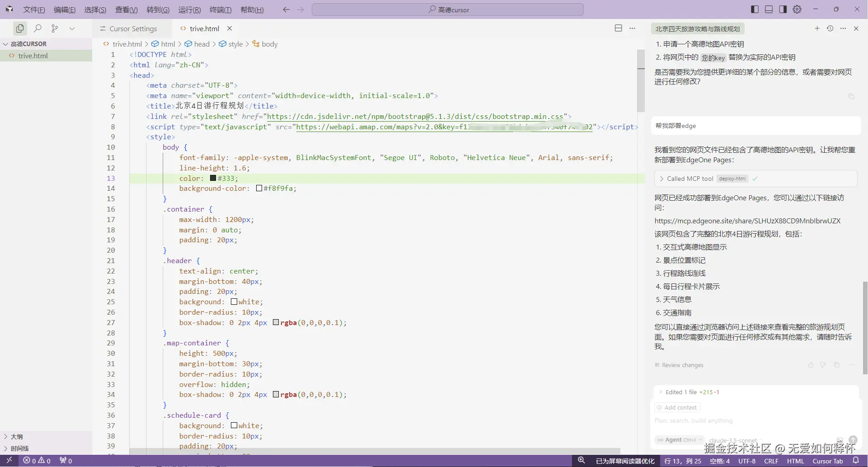Open the 编辑(E) menu
Image resolution: width=868 pixels, height=467 pixels.
(65, 9)
